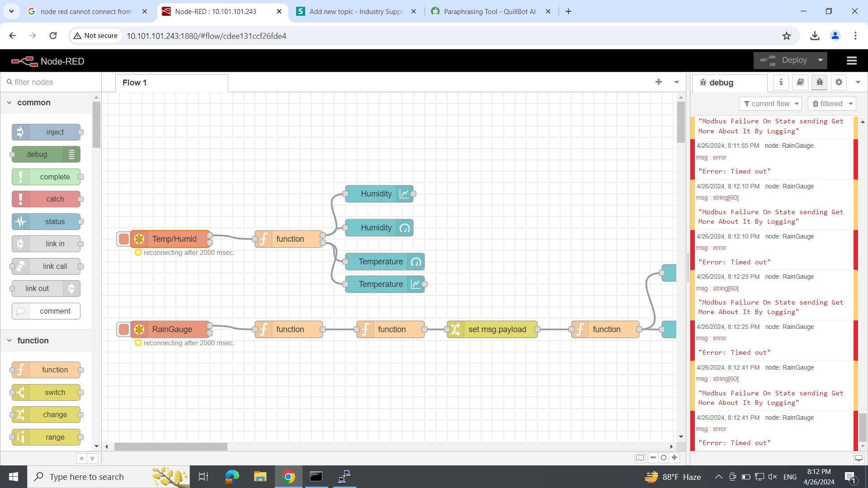Open debug window in new window icon
868x488 pixels.
coord(859,458)
